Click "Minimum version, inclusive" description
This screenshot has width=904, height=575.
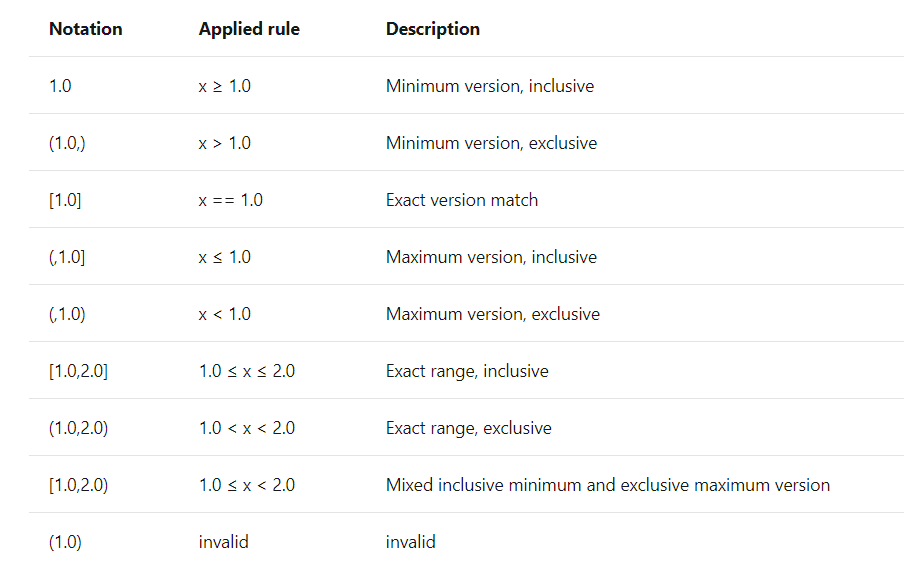[x=489, y=86]
